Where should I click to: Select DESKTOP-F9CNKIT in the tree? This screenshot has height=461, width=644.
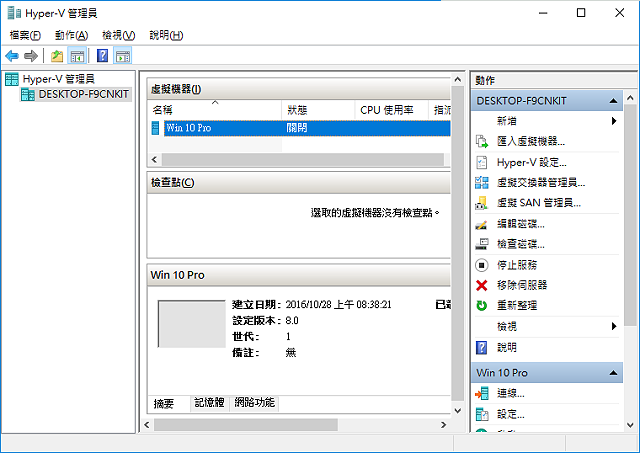point(83,95)
